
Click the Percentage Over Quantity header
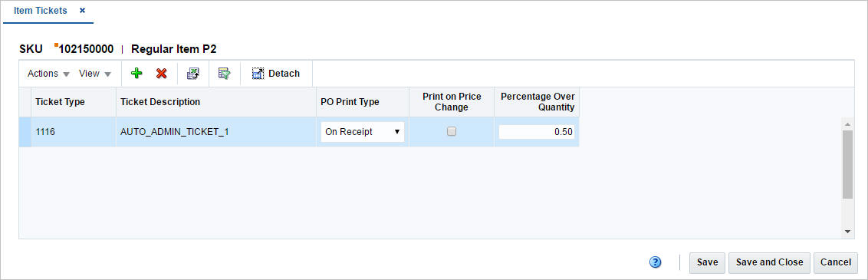(537, 102)
